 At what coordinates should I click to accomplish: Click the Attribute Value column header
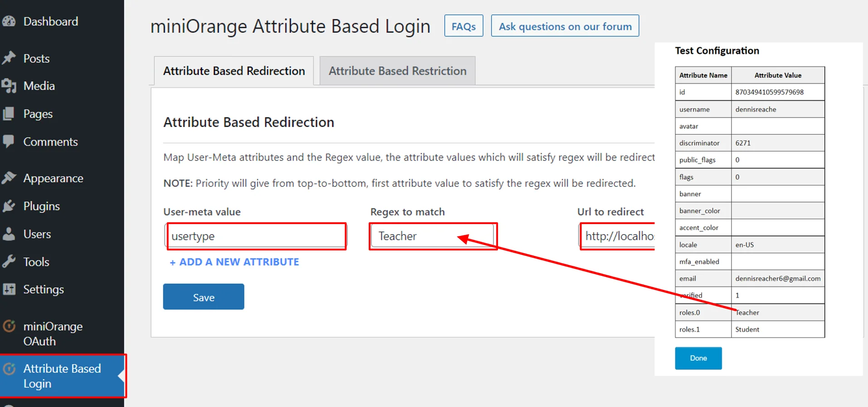tap(778, 75)
